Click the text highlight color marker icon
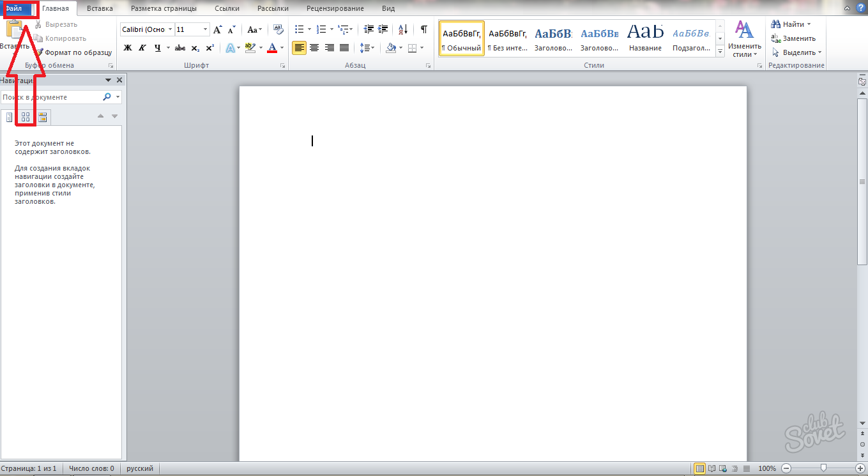 [x=249, y=47]
